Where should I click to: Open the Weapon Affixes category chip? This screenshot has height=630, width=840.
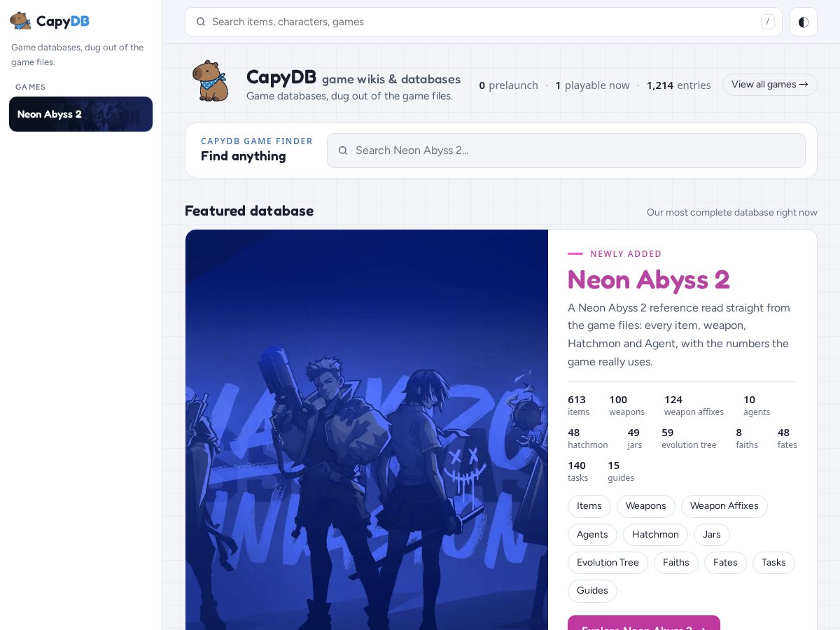(x=724, y=506)
